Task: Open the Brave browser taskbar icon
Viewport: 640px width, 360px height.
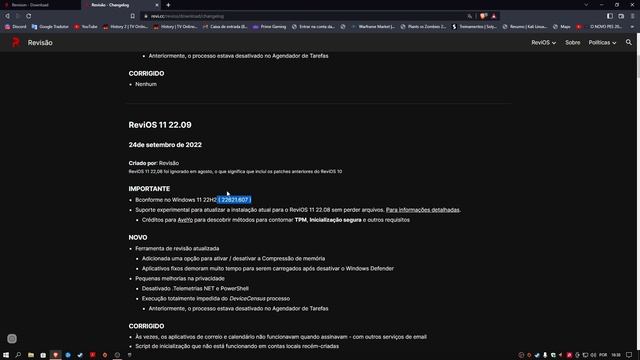Action: 56,355
